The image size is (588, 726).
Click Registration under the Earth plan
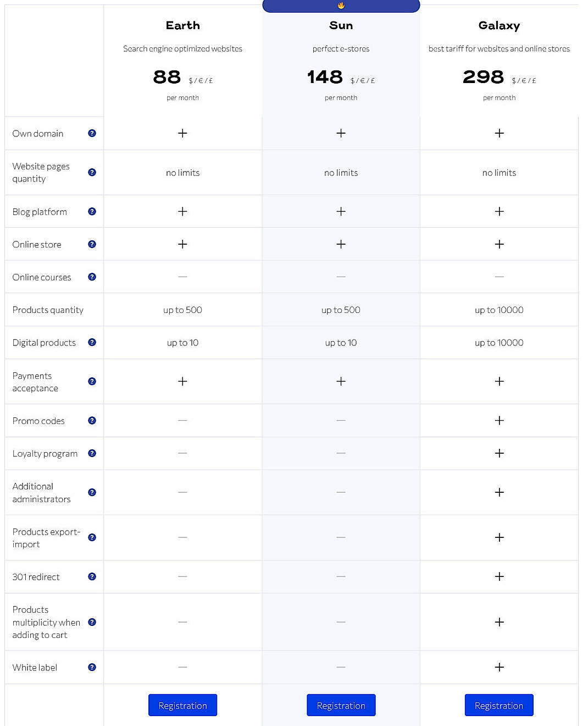pos(182,705)
